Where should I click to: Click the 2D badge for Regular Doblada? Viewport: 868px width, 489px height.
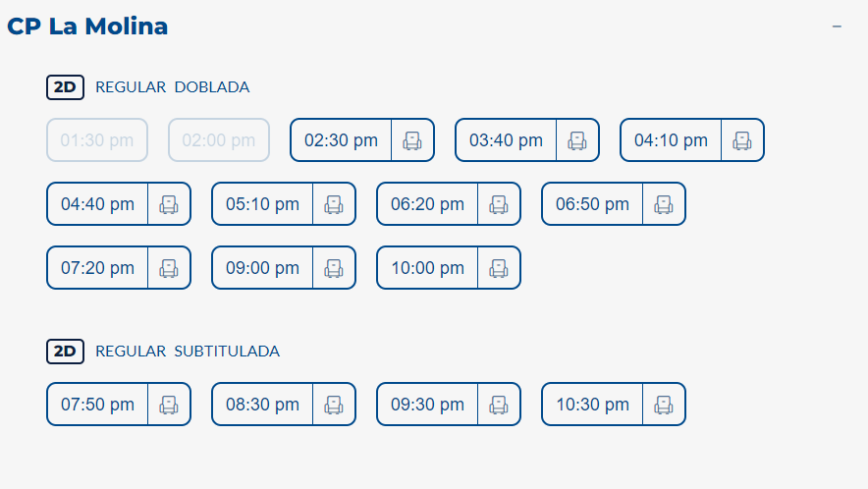66,86
